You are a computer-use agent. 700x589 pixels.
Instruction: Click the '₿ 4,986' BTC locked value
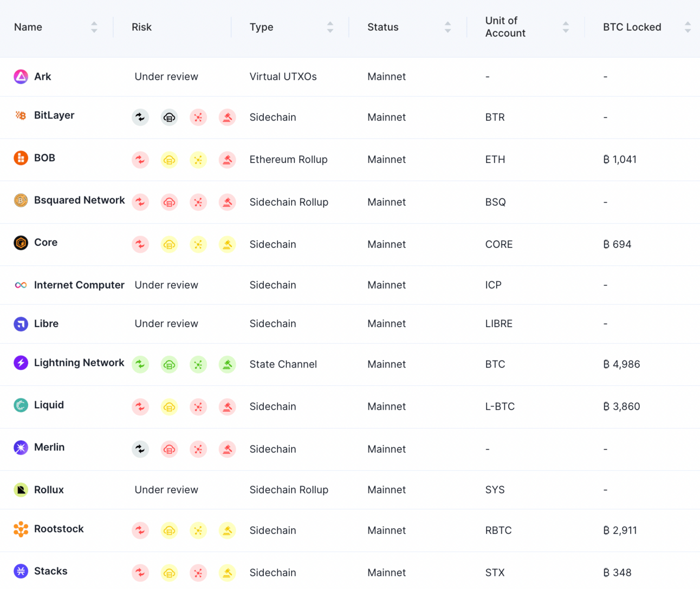point(621,364)
